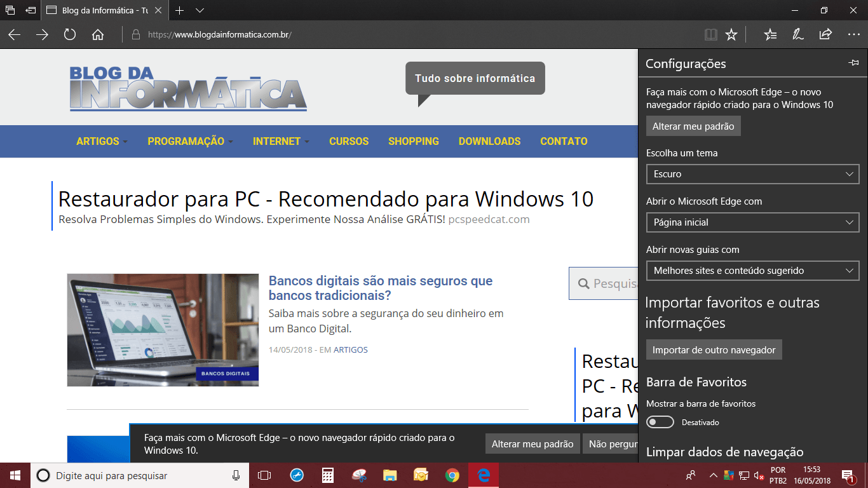Open a new tab with the plus icon

coord(180,10)
